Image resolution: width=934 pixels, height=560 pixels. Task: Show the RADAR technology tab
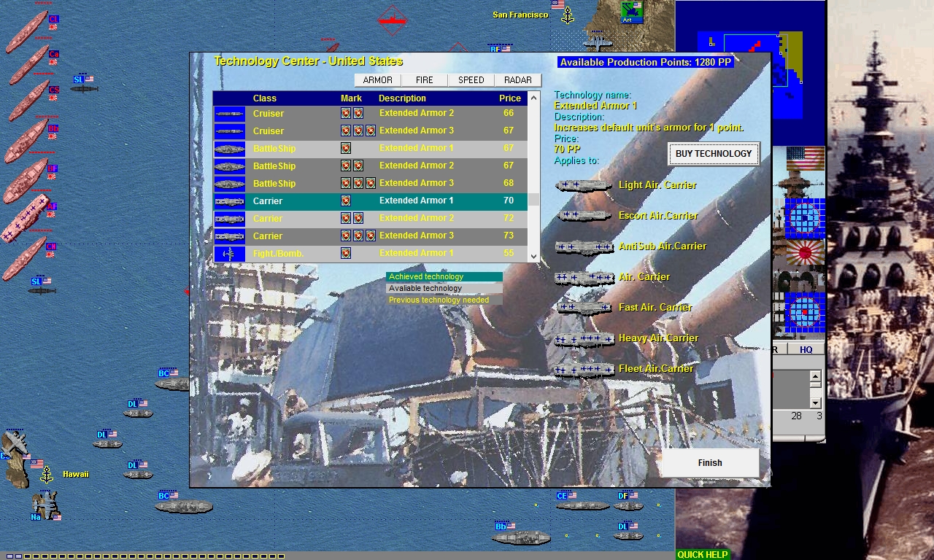click(518, 80)
